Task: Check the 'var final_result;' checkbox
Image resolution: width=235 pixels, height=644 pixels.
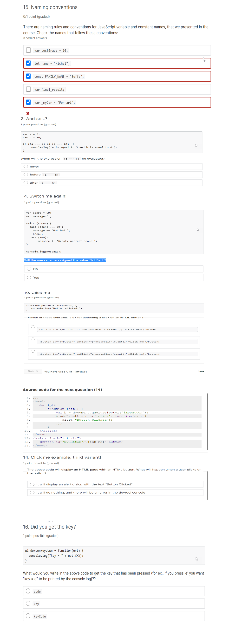Action: (28, 89)
